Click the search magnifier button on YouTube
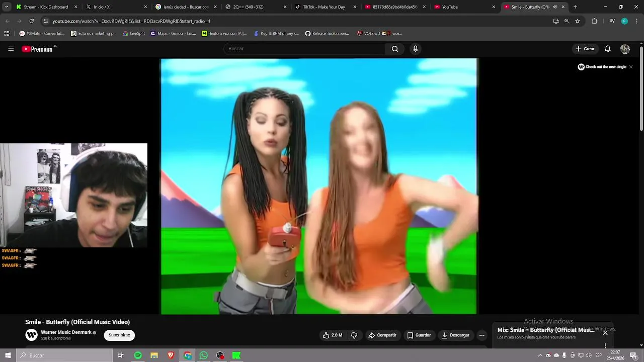This screenshot has width=644, height=362. point(395,49)
